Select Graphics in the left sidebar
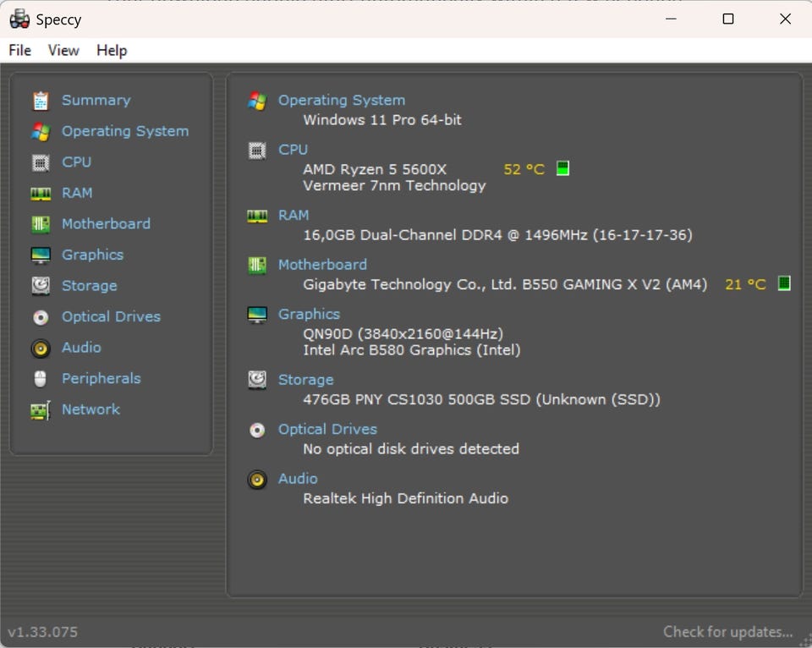The width and height of the screenshot is (812, 648). coord(92,255)
